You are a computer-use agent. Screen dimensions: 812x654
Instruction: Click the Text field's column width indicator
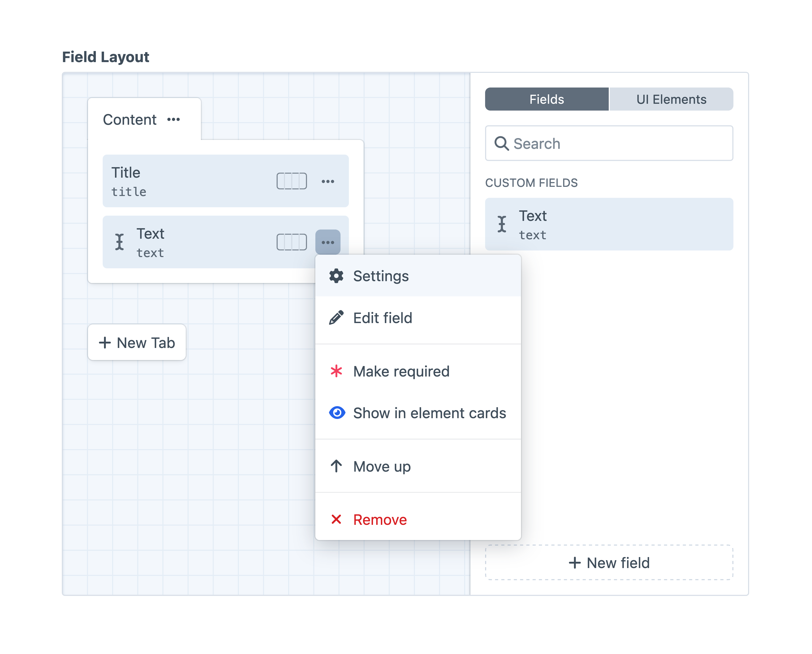point(292,242)
